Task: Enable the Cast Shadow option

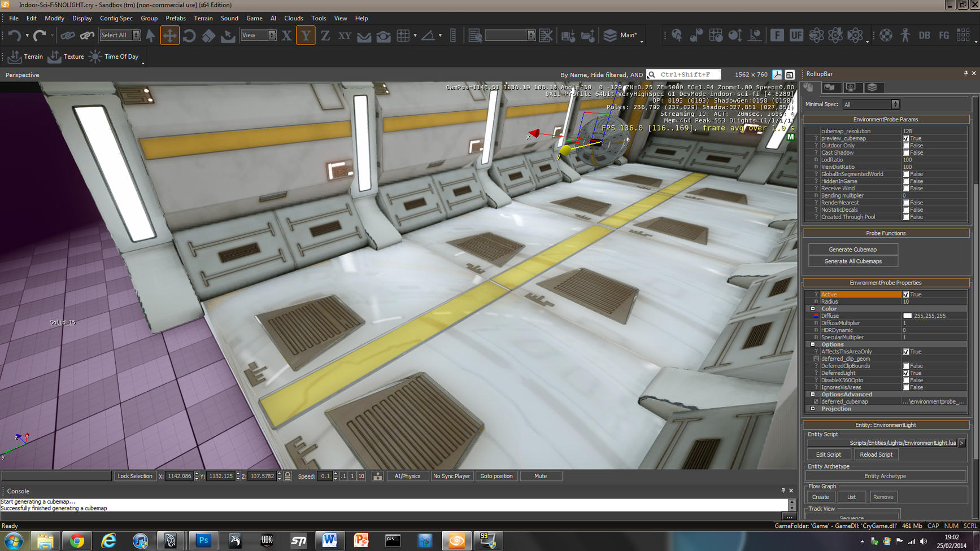Action: (906, 152)
